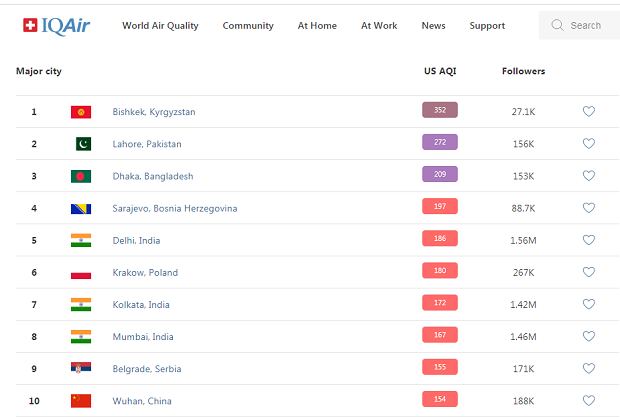This screenshot has width=620, height=417.
Task: Open the Kolkata, India city link
Action: (140, 304)
